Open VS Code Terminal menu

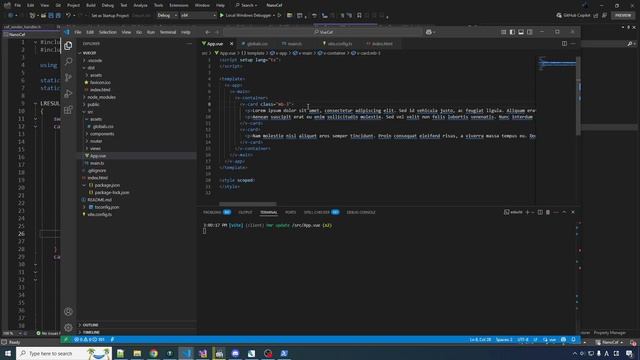point(168,32)
